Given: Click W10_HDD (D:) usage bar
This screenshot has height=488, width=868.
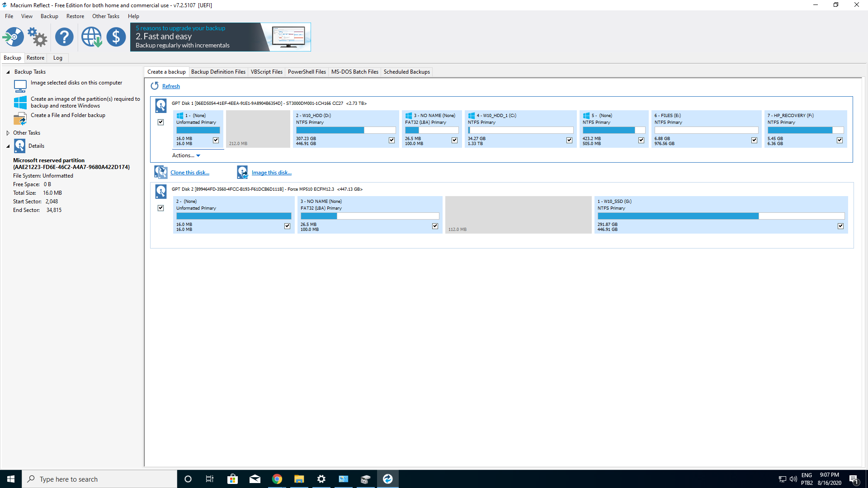Looking at the screenshot, I should coord(346,130).
